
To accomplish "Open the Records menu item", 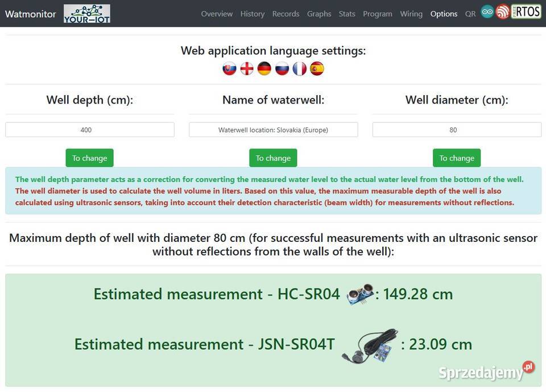I will coord(286,14).
